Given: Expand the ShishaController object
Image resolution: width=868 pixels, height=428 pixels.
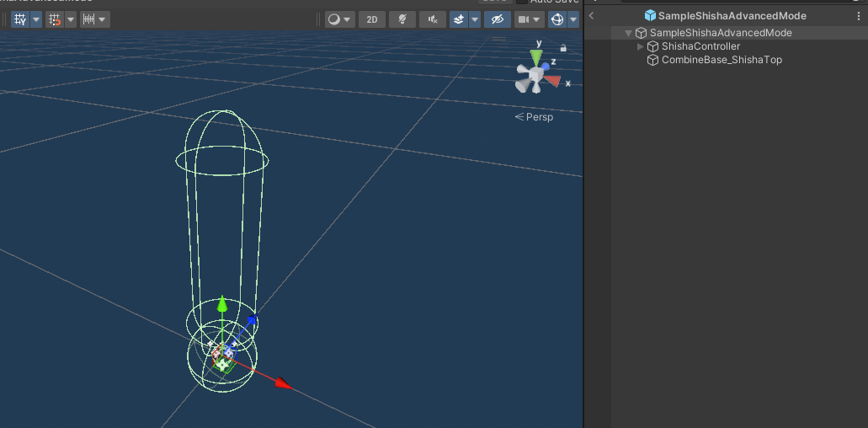Looking at the screenshot, I should (x=641, y=46).
